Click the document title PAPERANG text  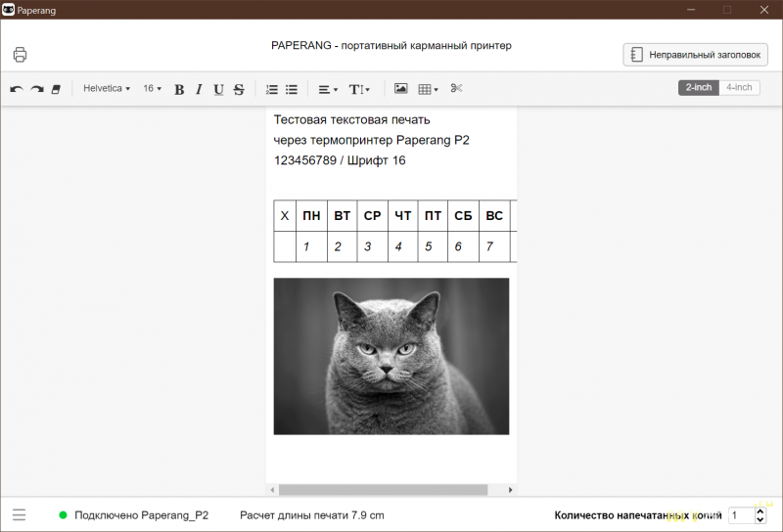391,45
